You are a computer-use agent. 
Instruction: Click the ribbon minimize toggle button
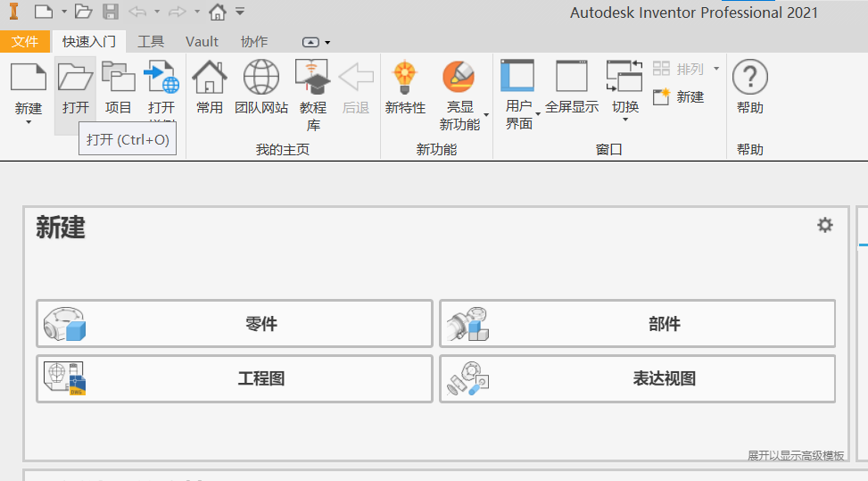click(x=310, y=42)
